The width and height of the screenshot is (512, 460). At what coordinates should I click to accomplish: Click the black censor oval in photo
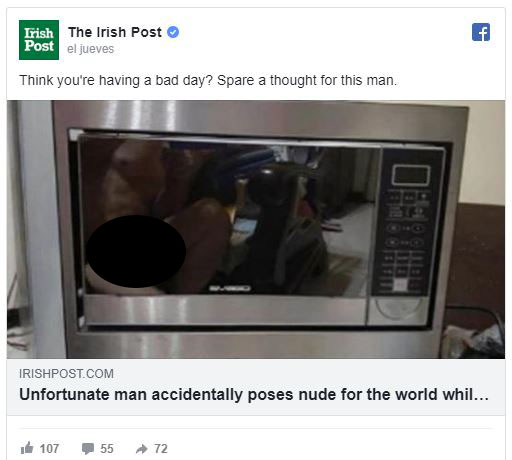[x=135, y=251]
